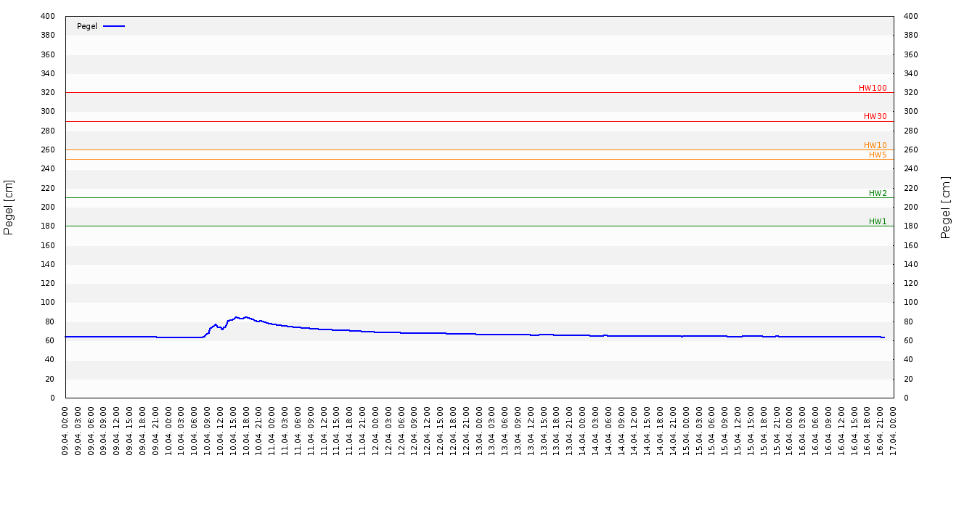Click the 0 tick on right axis
The height and width of the screenshot is (508, 980).
906,398
